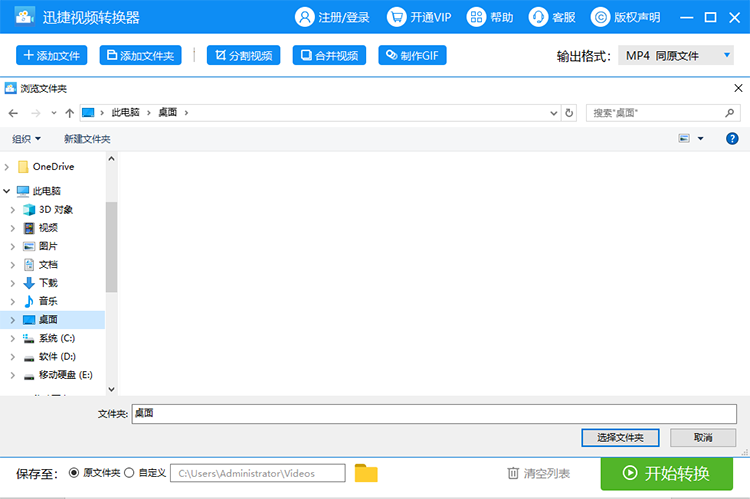
Task: Open the 组织 menu
Action: (x=26, y=139)
